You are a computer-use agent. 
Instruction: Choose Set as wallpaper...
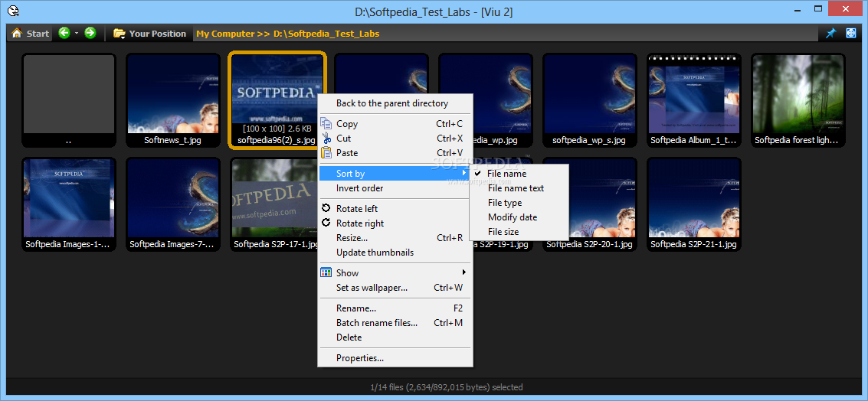[x=395, y=288]
